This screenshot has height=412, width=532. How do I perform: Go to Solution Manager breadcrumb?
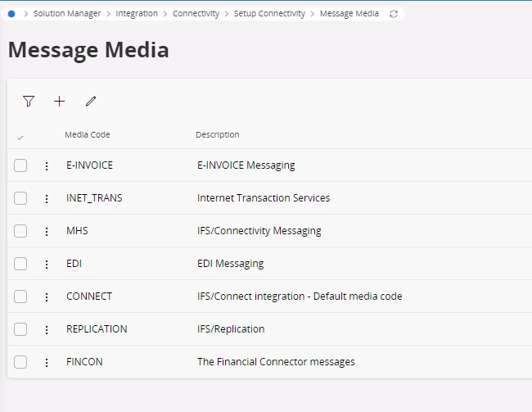67,14
